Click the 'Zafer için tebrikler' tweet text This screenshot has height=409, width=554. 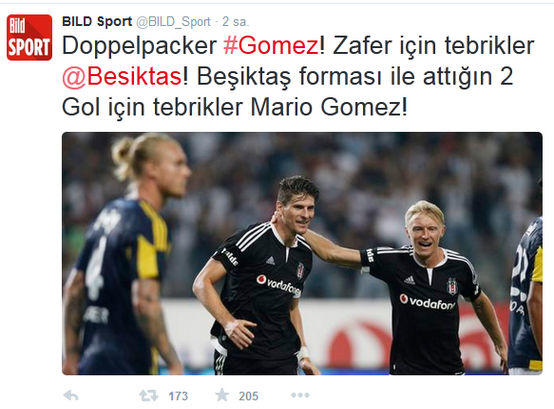click(433, 46)
